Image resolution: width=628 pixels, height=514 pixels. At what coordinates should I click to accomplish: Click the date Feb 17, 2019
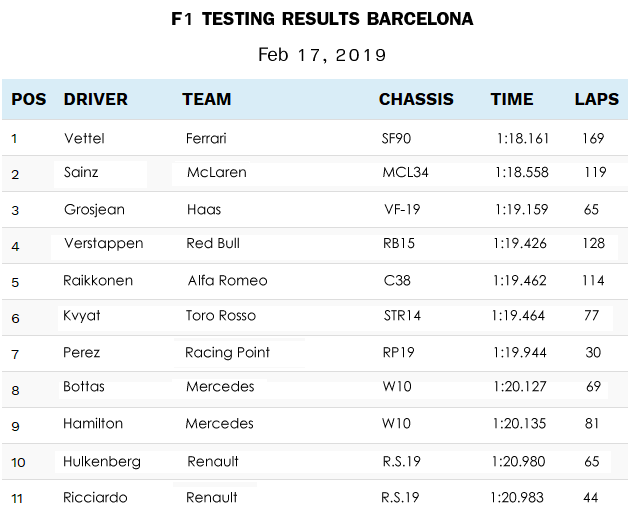click(x=322, y=55)
